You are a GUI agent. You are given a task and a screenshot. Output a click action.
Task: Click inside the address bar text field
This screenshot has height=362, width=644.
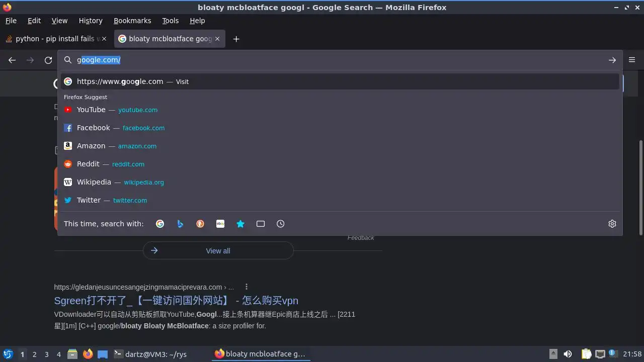click(x=340, y=60)
